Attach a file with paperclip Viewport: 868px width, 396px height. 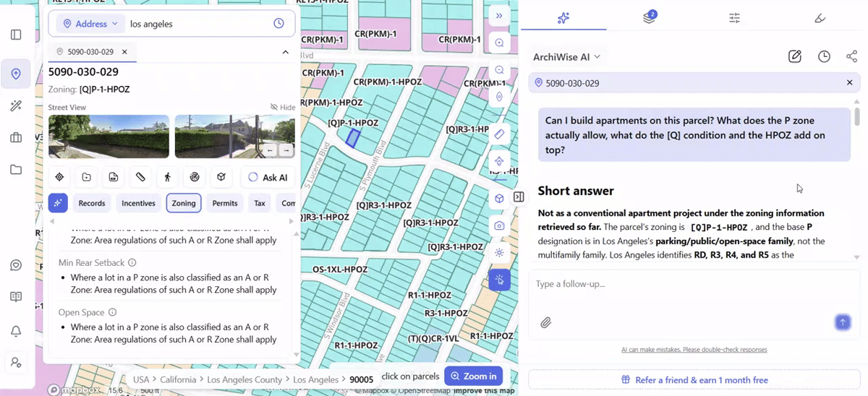(x=546, y=322)
